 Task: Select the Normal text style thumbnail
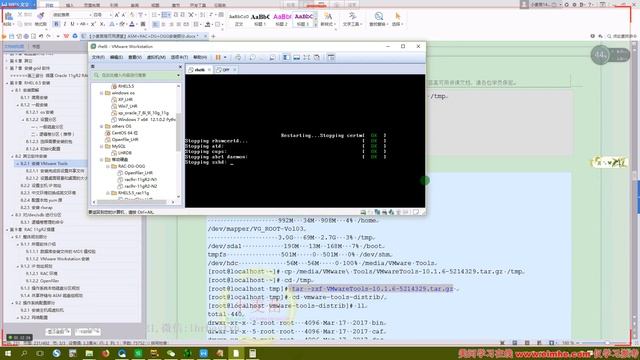(x=239, y=19)
